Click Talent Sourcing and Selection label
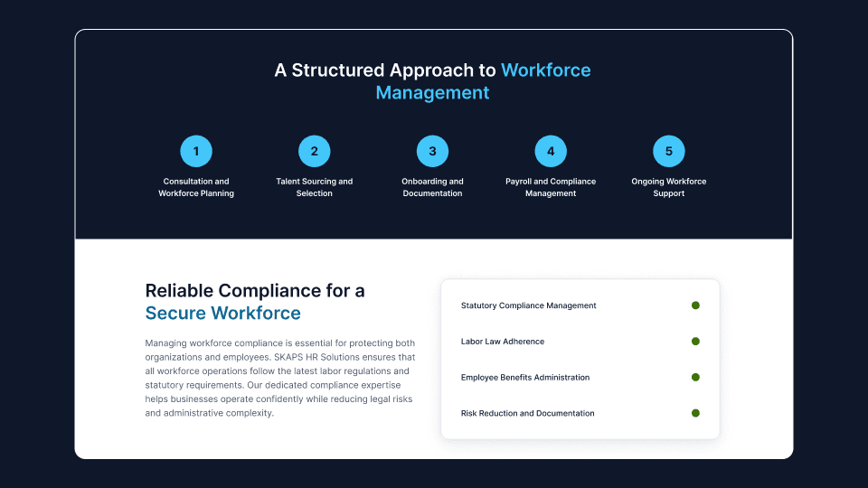Screen dimensions: 868x488 [315, 187]
